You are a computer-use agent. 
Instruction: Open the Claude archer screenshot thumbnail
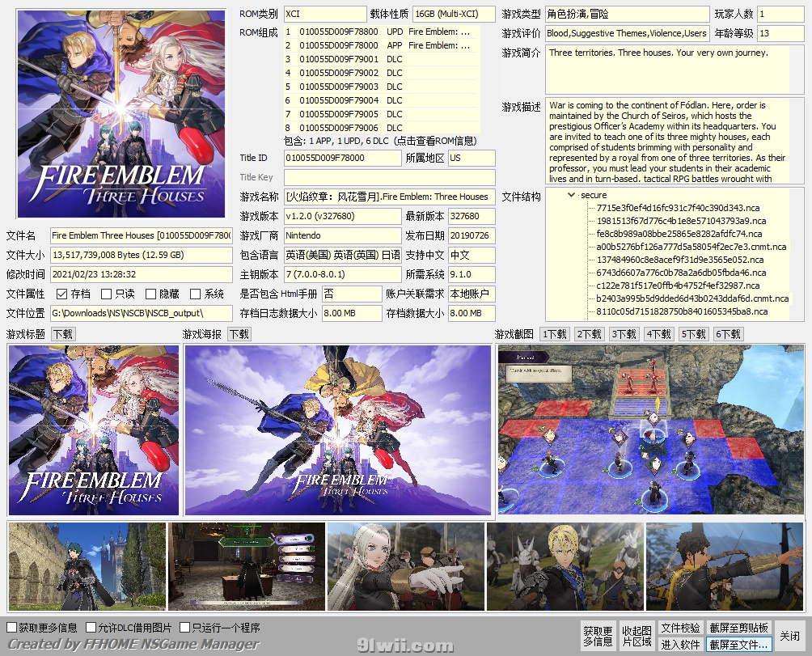click(725, 566)
